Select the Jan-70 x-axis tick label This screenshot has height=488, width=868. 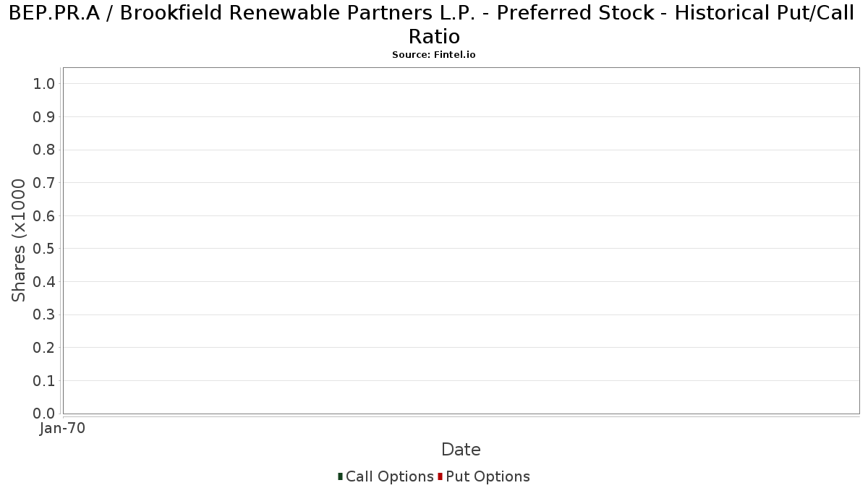pos(63,428)
